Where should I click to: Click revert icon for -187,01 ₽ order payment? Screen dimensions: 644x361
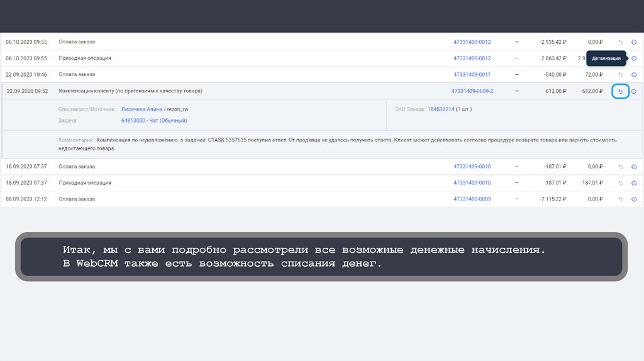[621, 167]
